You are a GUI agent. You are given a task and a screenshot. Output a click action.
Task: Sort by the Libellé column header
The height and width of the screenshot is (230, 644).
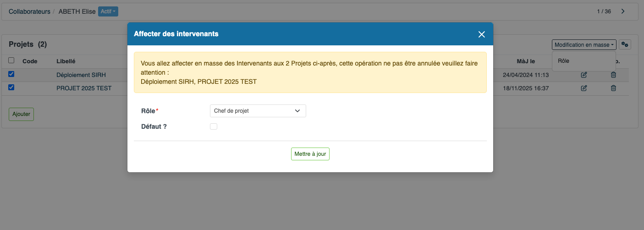pyautogui.click(x=66, y=61)
